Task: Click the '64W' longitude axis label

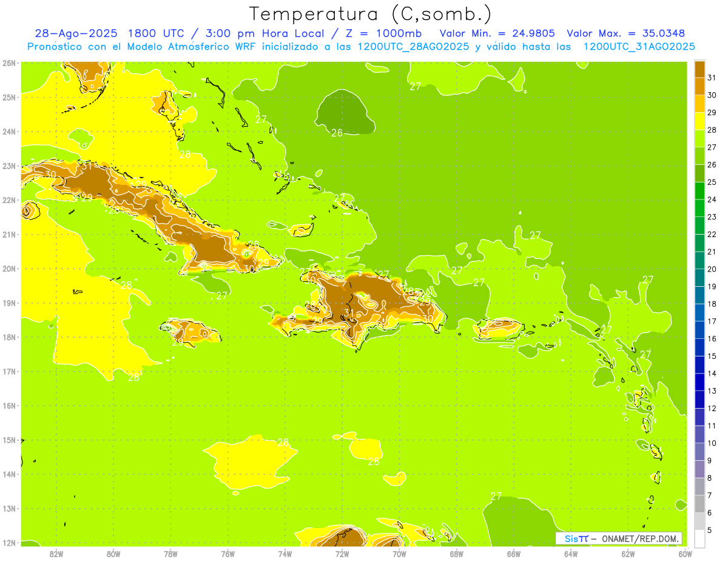Action: [x=571, y=554]
